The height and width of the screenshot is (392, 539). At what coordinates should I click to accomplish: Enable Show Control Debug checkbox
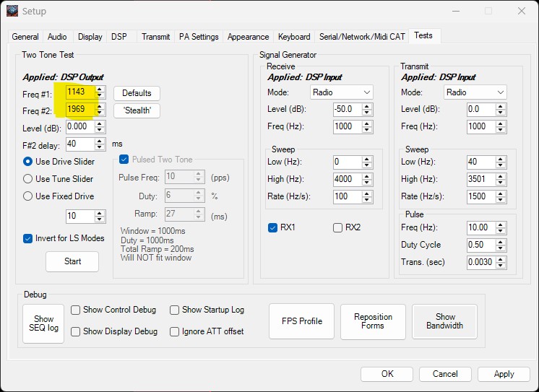click(x=75, y=310)
